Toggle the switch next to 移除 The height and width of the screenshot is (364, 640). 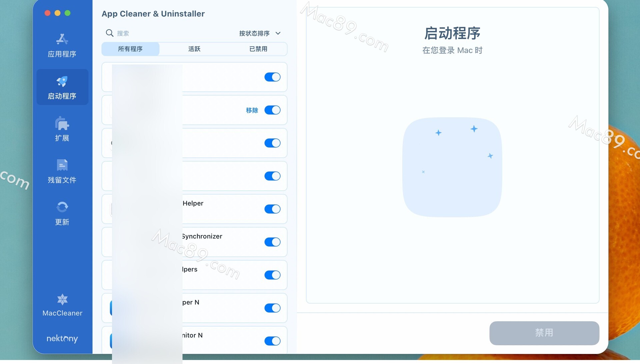(x=272, y=110)
